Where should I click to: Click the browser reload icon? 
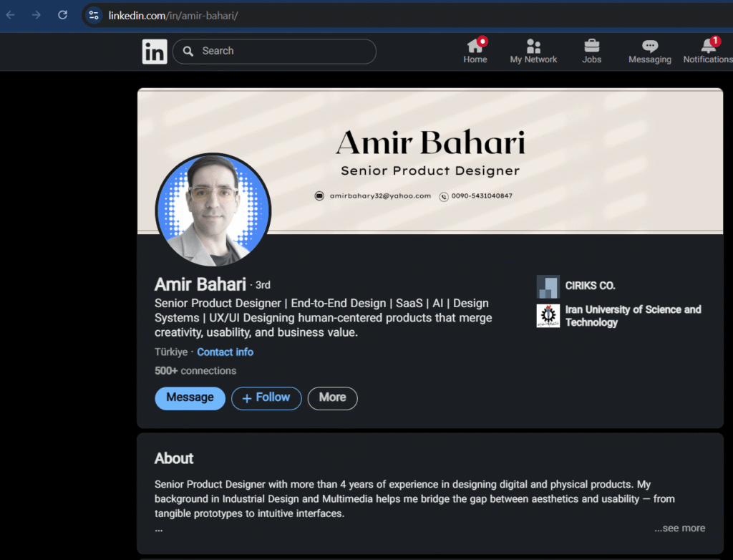tap(62, 15)
